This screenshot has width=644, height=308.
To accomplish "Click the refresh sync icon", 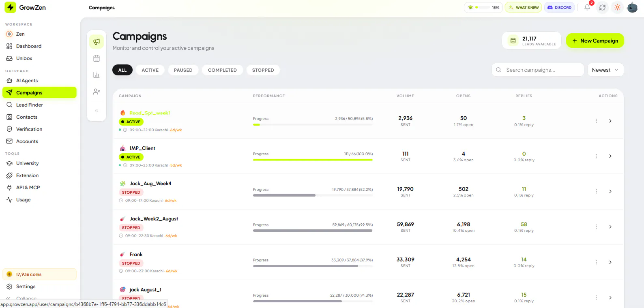I will (602, 7).
